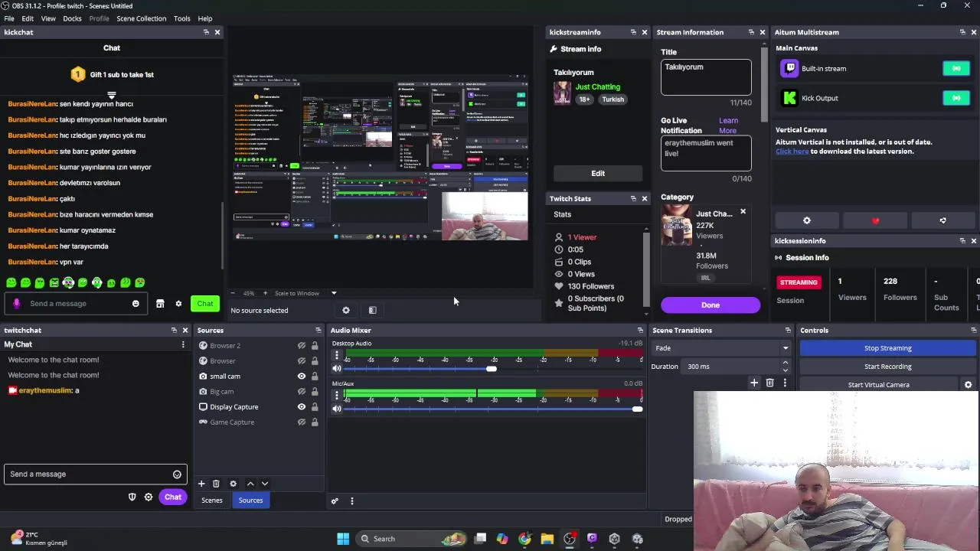Click Start Virtual Camera button
Viewport: 980px width, 551px height.
click(x=879, y=385)
